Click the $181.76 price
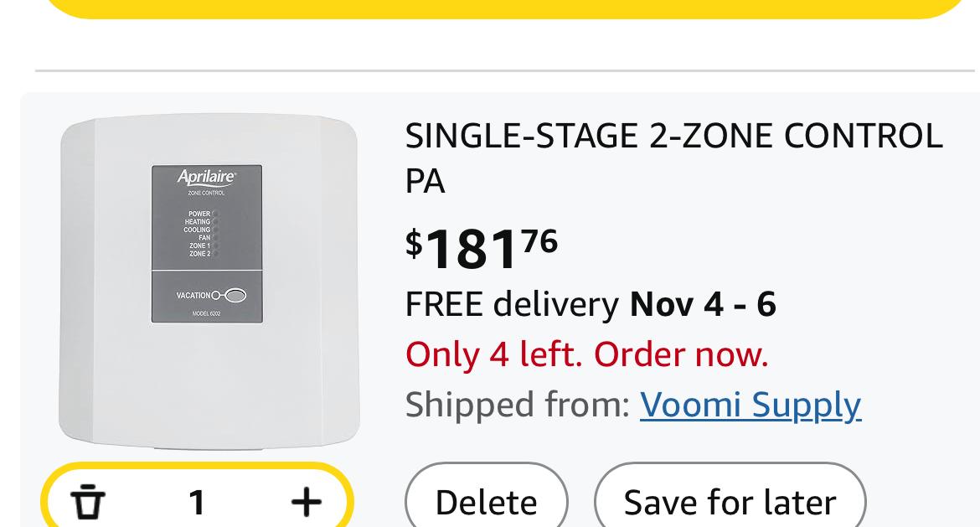This screenshot has height=527, width=980. coord(482,248)
